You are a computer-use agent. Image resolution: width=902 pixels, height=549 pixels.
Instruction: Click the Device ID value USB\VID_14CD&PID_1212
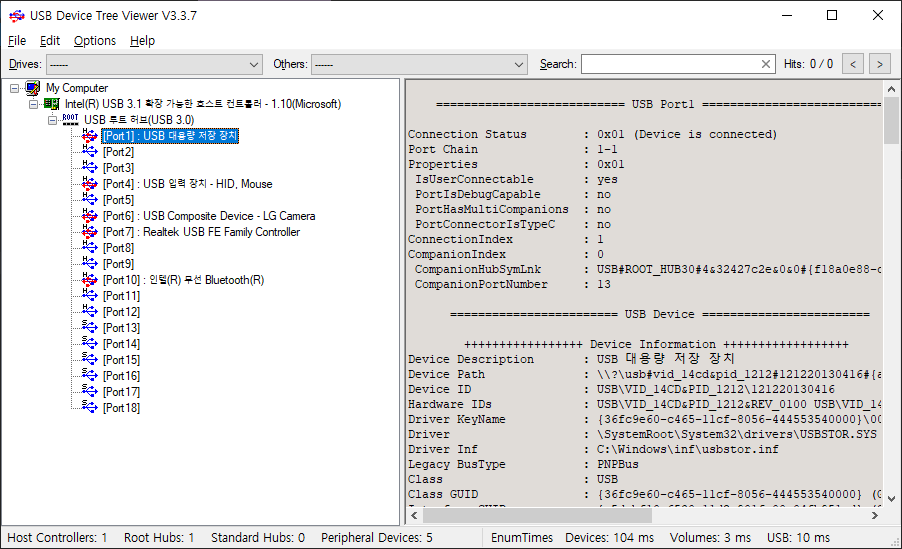pos(716,390)
